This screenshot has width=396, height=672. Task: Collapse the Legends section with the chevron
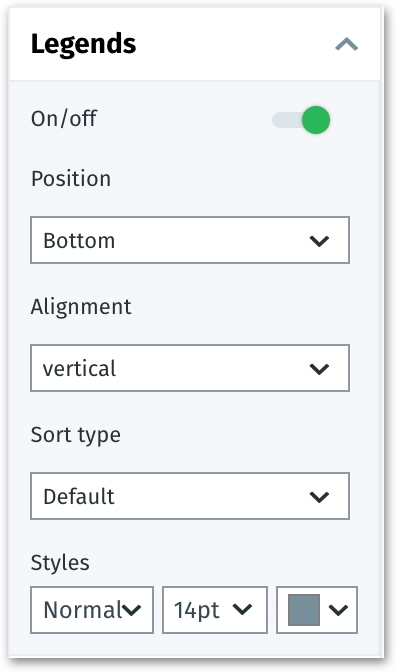tap(346, 44)
